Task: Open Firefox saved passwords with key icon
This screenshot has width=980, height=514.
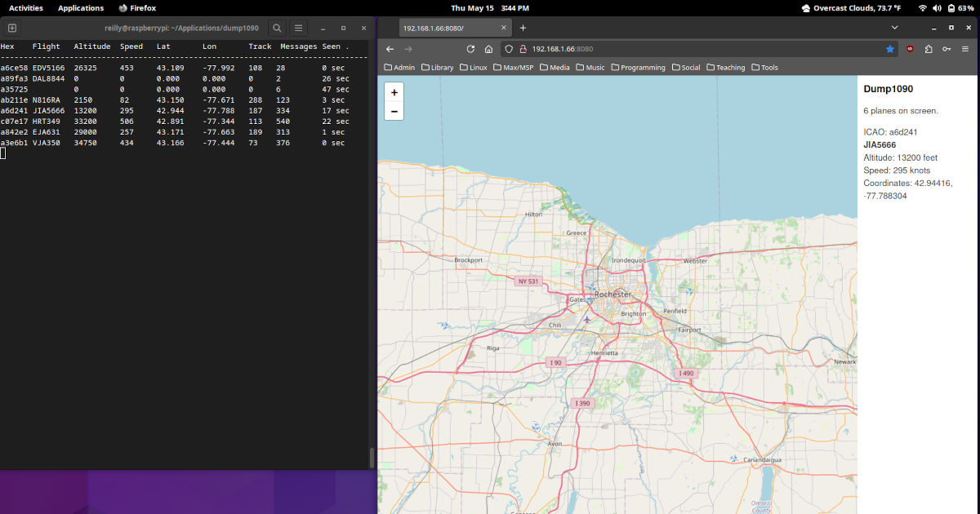Action: tap(946, 49)
